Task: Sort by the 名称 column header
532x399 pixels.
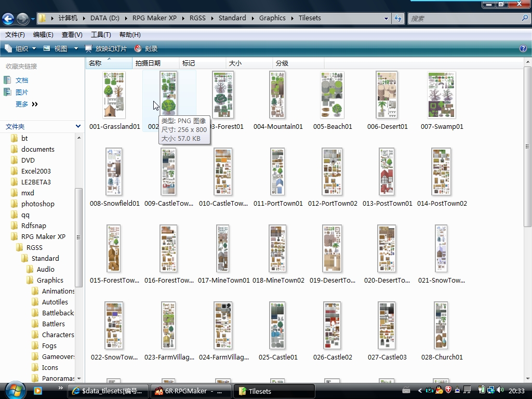Action: coord(109,63)
